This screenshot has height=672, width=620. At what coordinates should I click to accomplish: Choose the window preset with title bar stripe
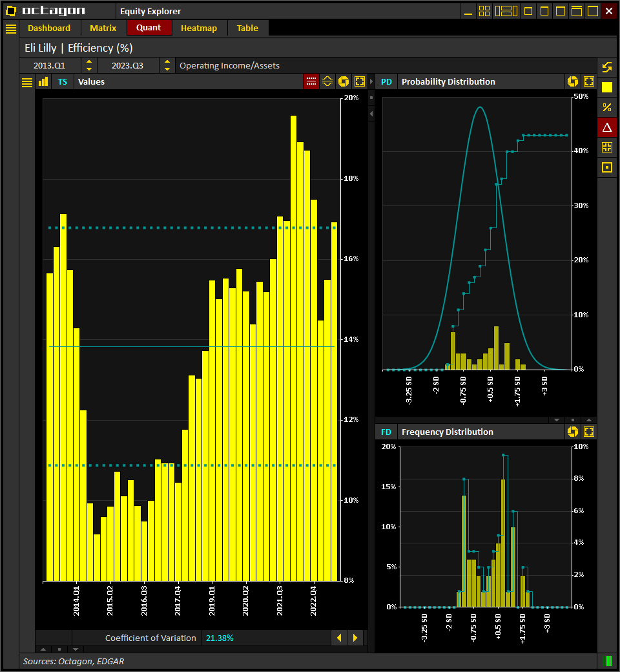click(577, 11)
